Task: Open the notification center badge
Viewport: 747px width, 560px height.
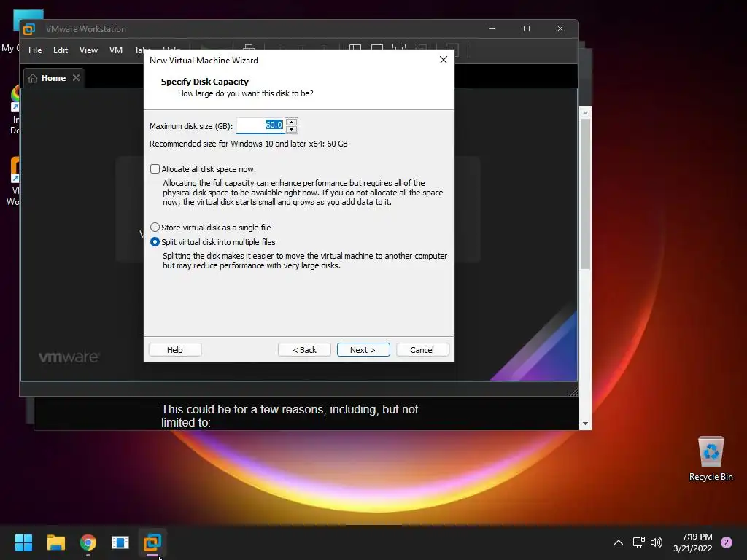Action: (727, 542)
